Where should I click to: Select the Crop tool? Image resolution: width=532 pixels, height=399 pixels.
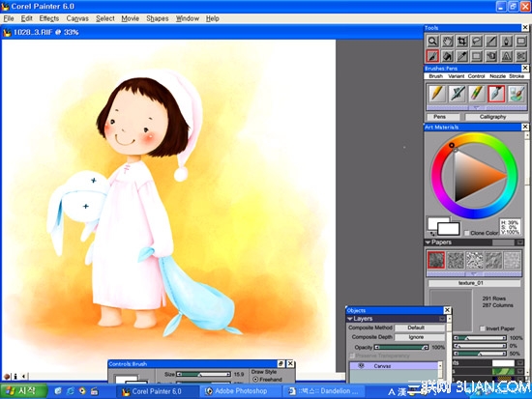tap(461, 42)
